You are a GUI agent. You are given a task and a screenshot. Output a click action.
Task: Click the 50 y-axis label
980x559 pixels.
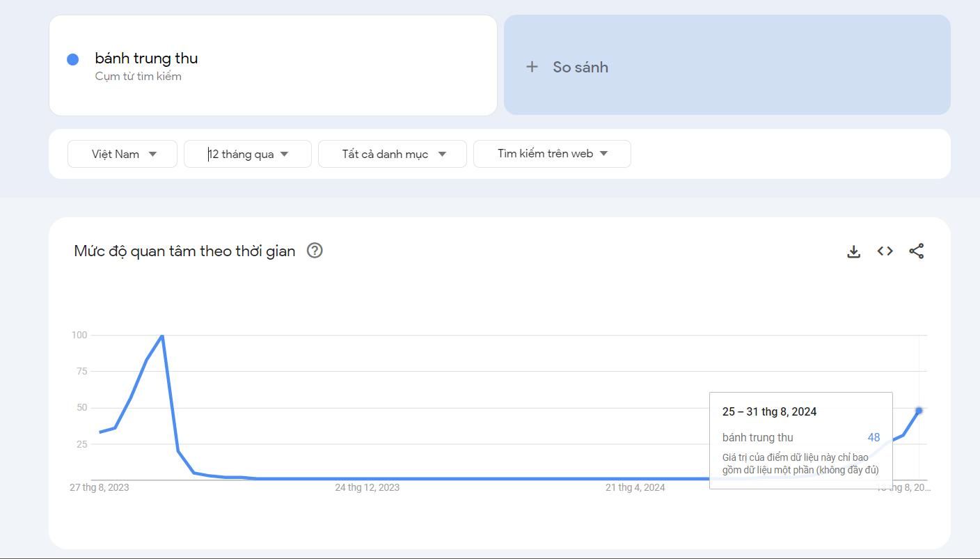[x=82, y=407]
